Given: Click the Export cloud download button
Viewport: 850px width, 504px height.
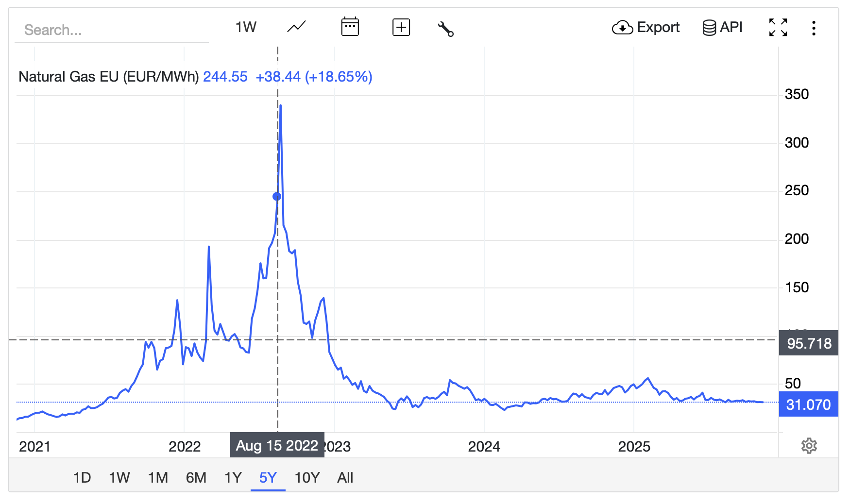Looking at the screenshot, I should (x=646, y=27).
